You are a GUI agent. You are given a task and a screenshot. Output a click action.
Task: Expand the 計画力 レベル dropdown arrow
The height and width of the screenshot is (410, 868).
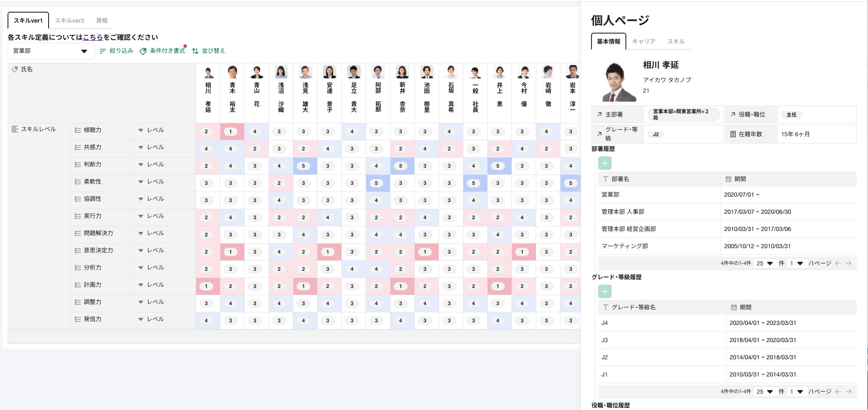click(x=141, y=285)
